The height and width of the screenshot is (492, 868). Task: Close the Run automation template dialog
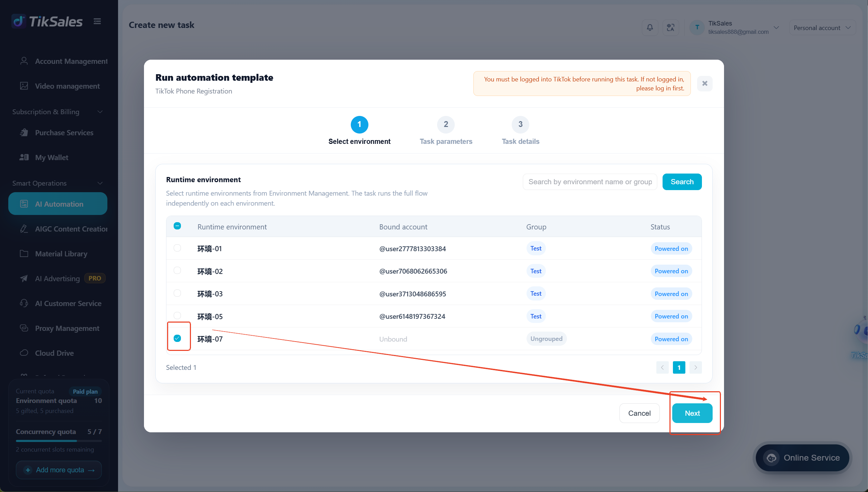[705, 83]
